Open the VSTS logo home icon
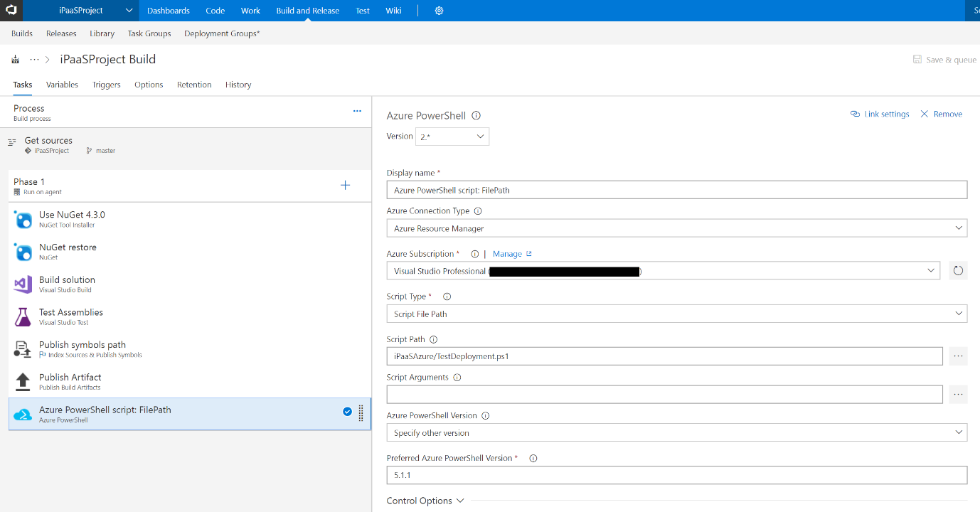This screenshot has height=512, width=980. pyautogui.click(x=11, y=10)
